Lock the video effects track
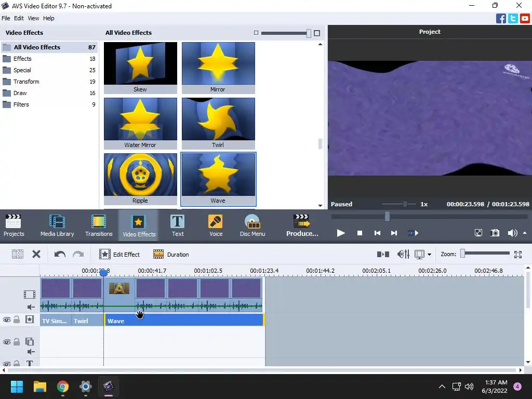Image resolution: width=532 pixels, height=399 pixels. [16, 320]
